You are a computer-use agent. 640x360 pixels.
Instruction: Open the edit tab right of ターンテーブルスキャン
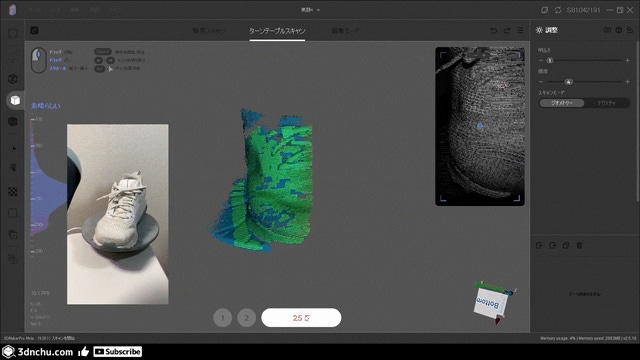point(345,31)
